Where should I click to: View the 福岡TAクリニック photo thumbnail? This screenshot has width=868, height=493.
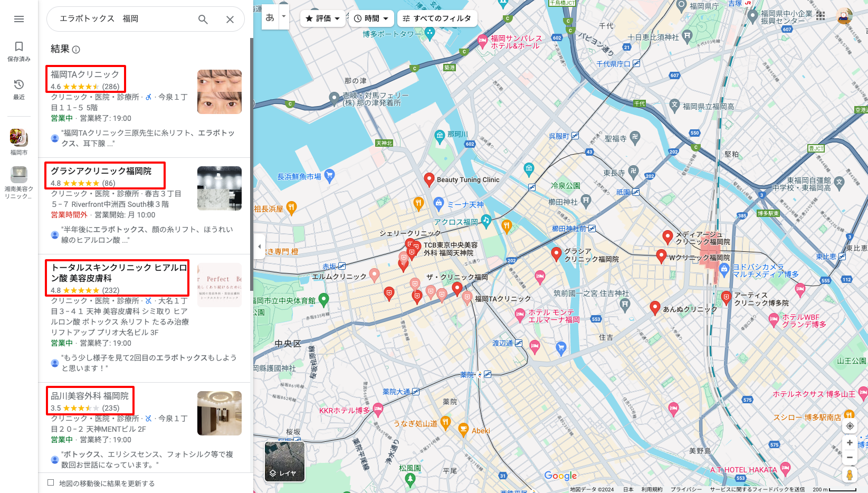coord(220,92)
